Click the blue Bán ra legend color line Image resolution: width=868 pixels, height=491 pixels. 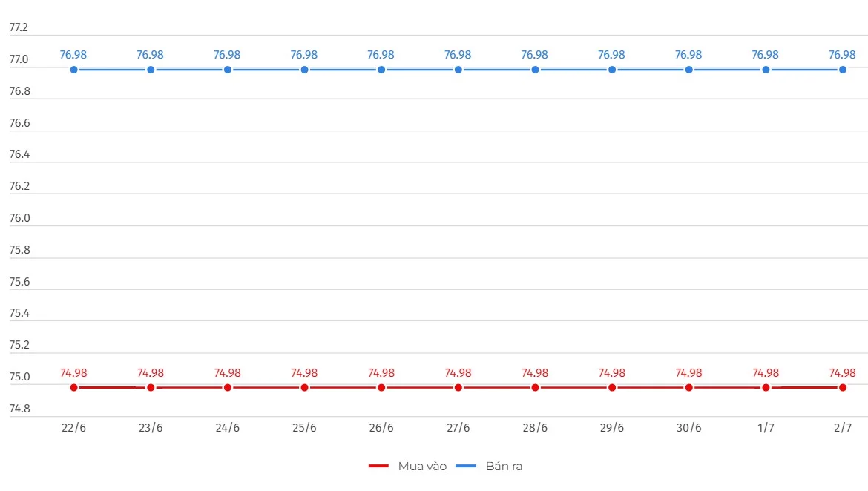point(466,466)
